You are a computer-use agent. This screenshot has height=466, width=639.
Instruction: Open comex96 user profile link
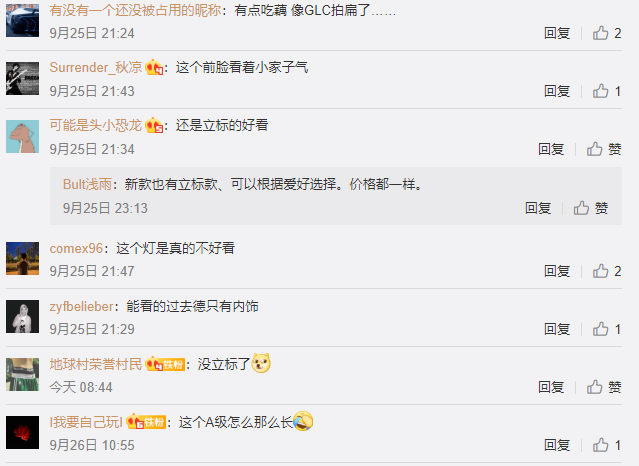76,248
